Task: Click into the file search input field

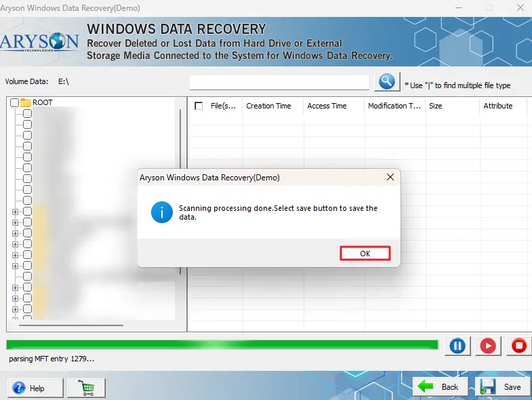Action: [x=279, y=83]
